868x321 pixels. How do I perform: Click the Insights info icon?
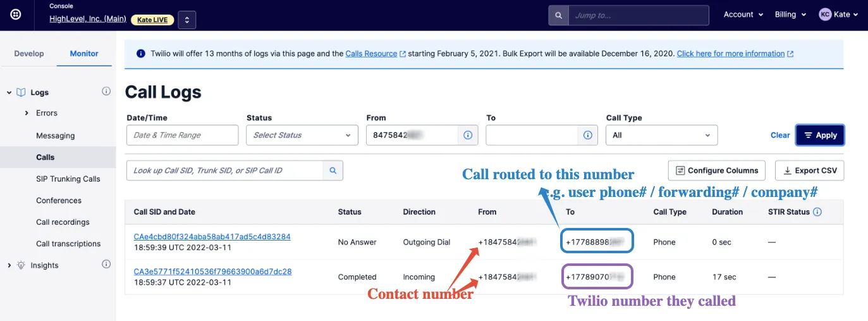coord(106,264)
